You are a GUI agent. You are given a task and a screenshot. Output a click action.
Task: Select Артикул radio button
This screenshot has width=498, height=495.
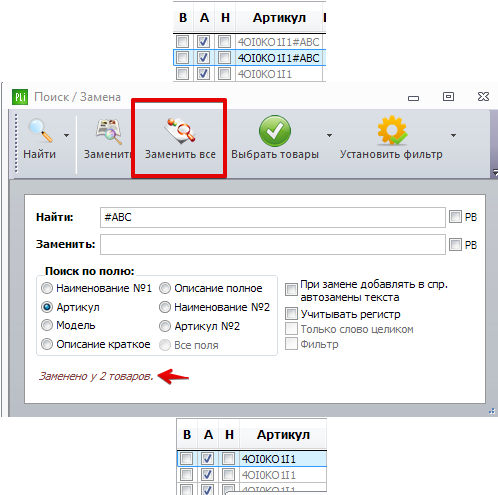click(47, 307)
